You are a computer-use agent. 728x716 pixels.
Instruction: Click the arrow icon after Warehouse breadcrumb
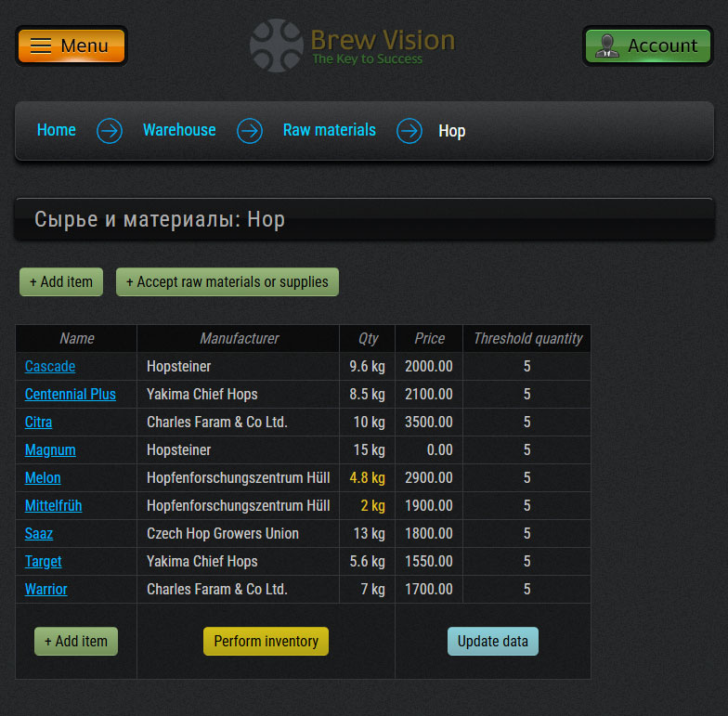pos(250,131)
